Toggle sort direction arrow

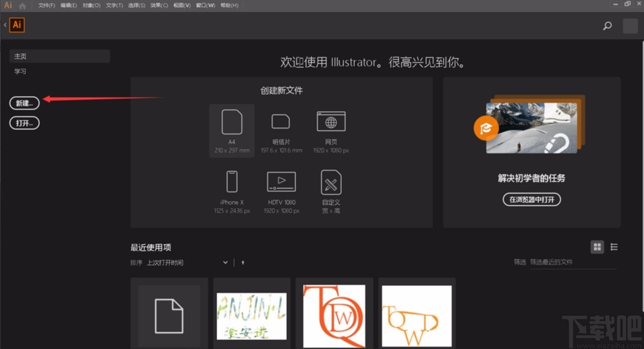tap(243, 263)
